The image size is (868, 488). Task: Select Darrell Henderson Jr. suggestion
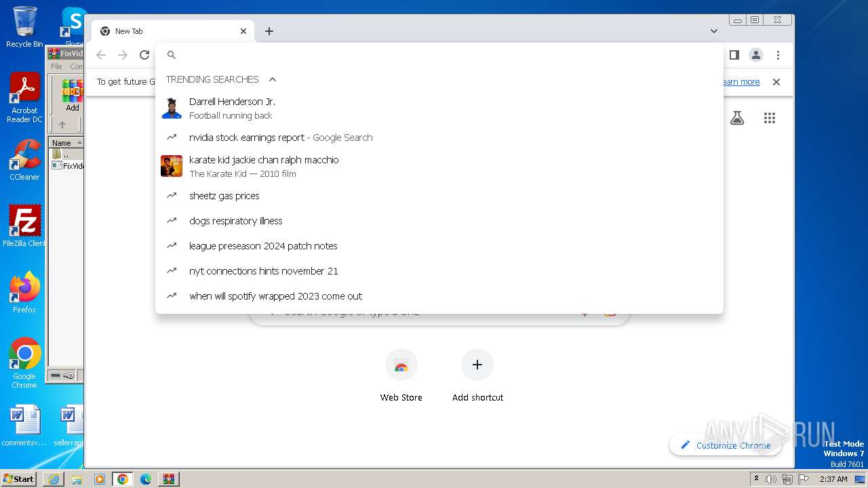click(439, 108)
